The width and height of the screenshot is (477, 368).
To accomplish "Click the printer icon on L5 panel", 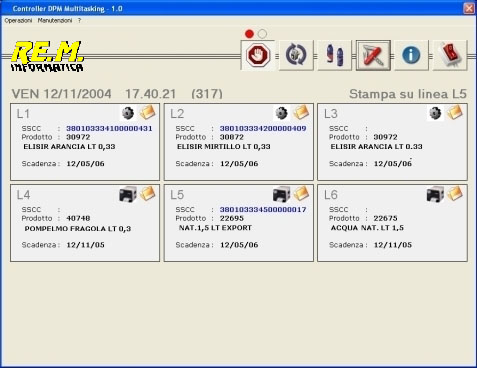I will tap(282, 194).
